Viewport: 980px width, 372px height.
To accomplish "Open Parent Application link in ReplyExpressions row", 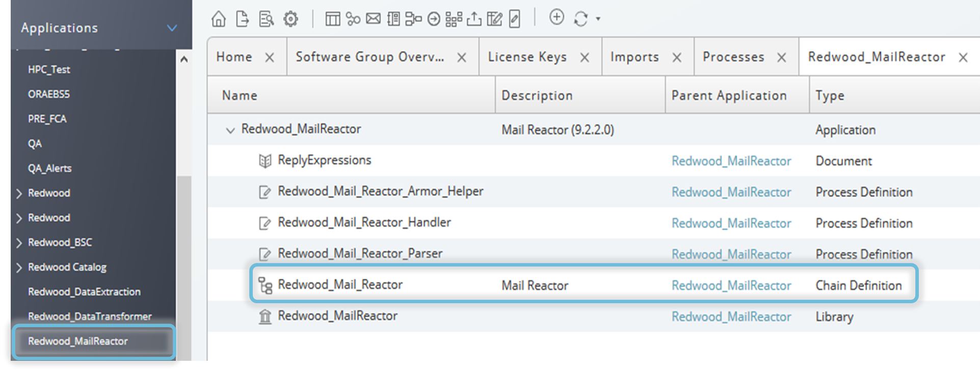I will tap(731, 161).
